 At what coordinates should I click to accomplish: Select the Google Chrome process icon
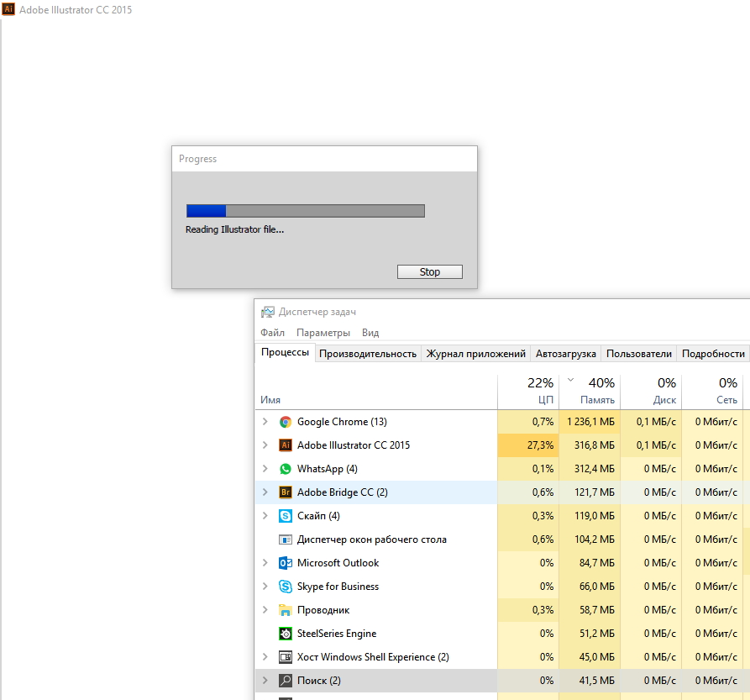tap(286, 422)
